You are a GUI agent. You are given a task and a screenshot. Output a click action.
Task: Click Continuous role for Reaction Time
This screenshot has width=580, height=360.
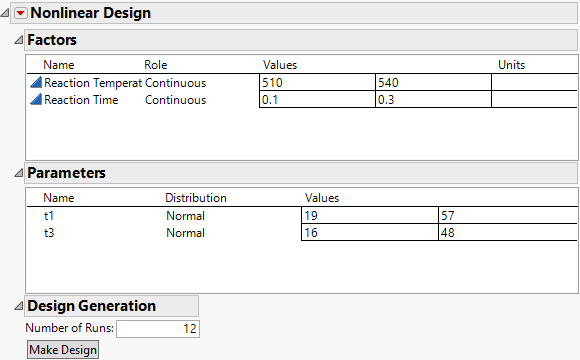tap(175, 100)
